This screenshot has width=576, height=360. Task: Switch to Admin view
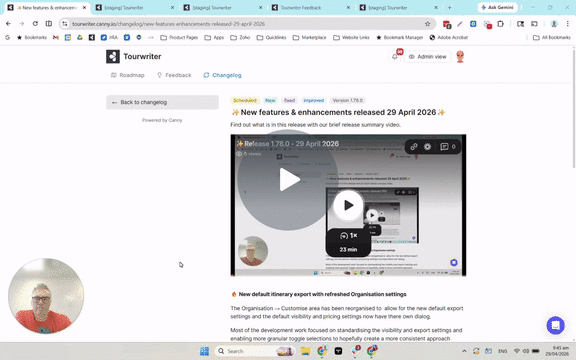[x=428, y=57]
